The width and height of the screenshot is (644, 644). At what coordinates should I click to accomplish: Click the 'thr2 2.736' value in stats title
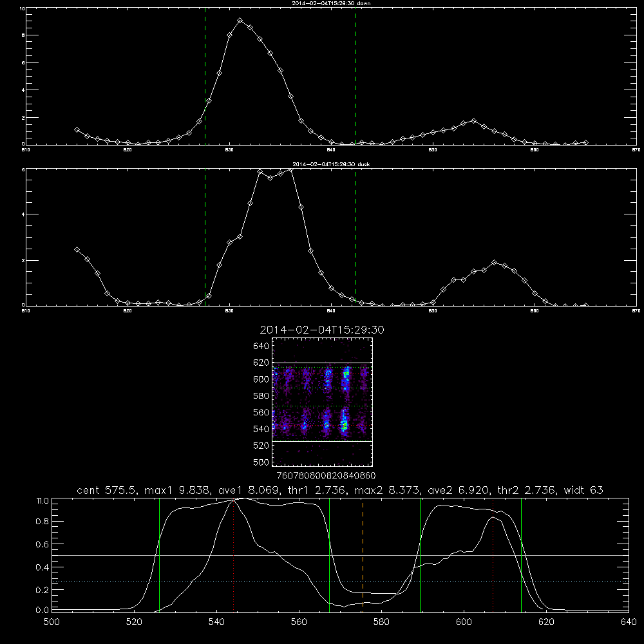[526, 490]
